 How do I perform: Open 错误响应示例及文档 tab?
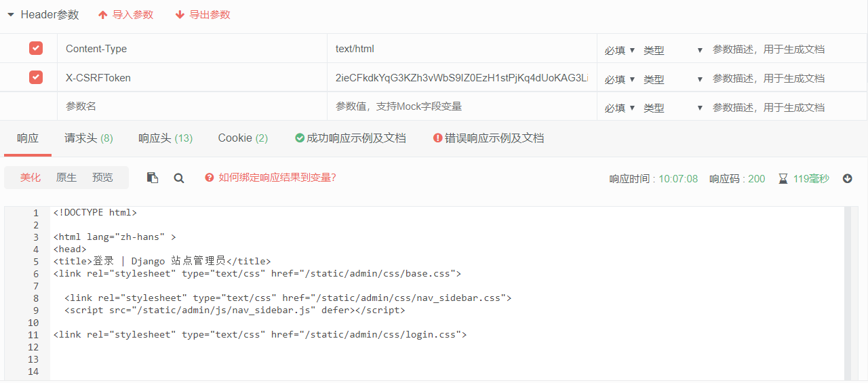(488, 138)
